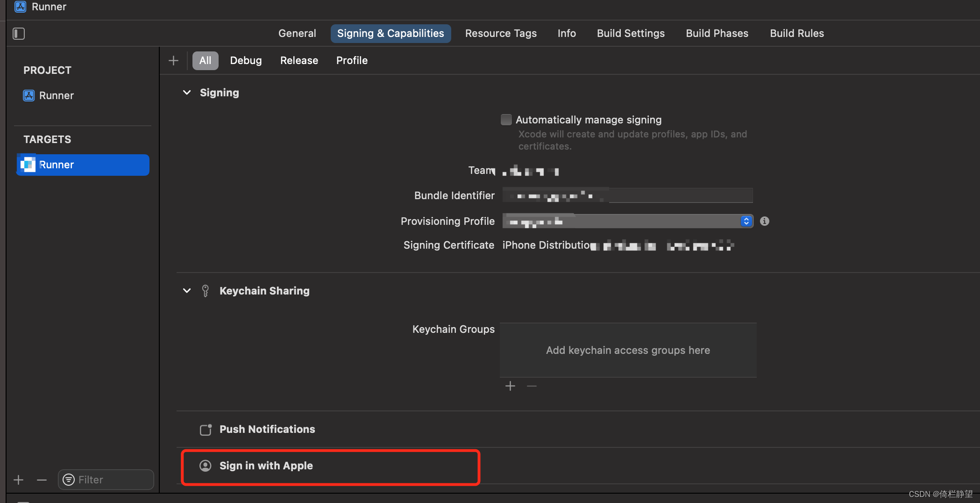Select Runner target under TARGETS

83,165
